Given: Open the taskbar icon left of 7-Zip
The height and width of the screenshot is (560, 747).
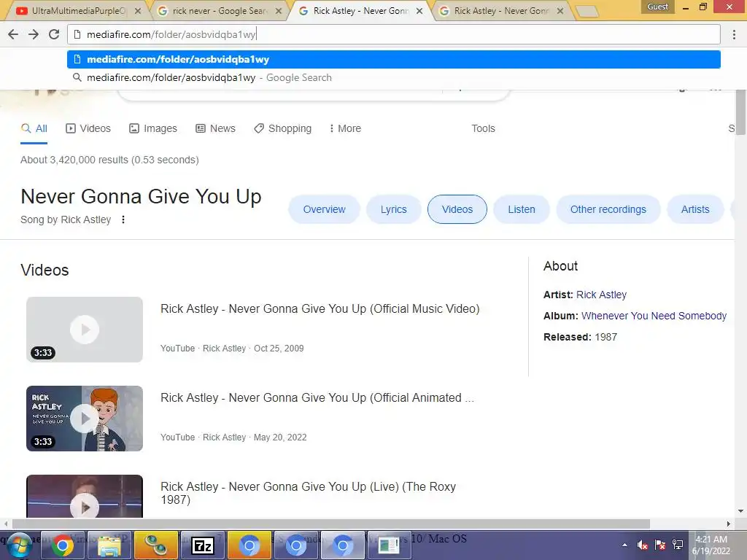Looking at the screenshot, I should coord(156,545).
